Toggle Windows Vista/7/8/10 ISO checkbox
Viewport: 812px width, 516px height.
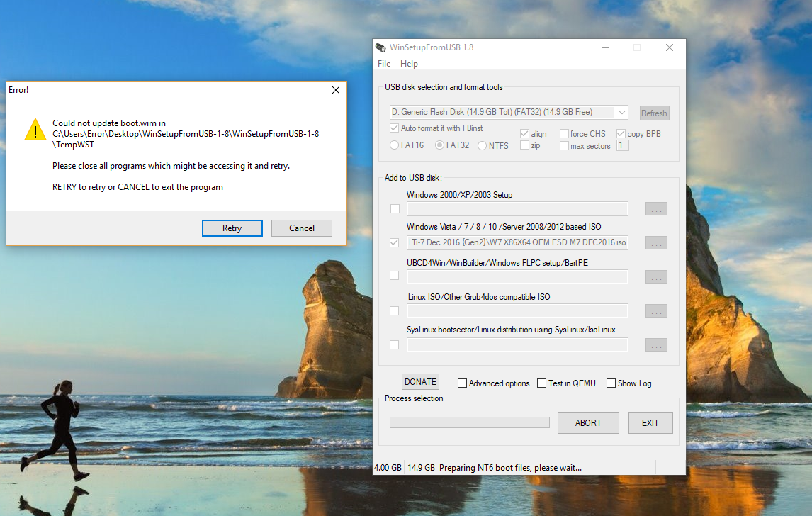pyautogui.click(x=395, y=242)
